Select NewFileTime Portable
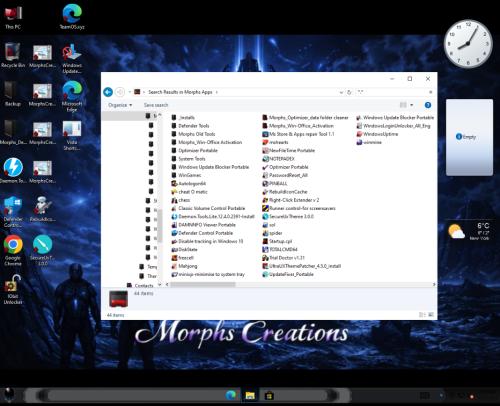Image resolution: width=500 pixels, height=406 pixels. pos(288,150)
